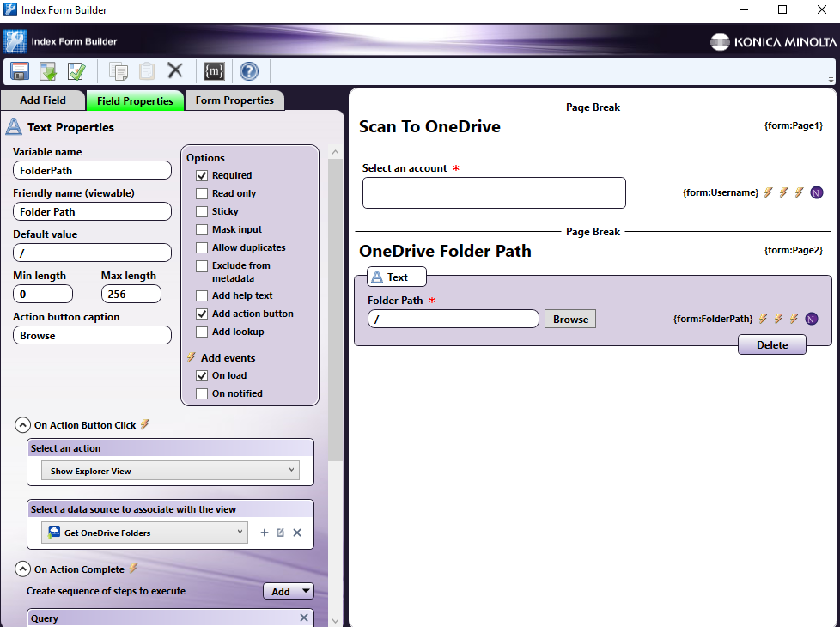
Task: Click the purple N badge beside {form:FolderPath}
Action: point(811,319)
